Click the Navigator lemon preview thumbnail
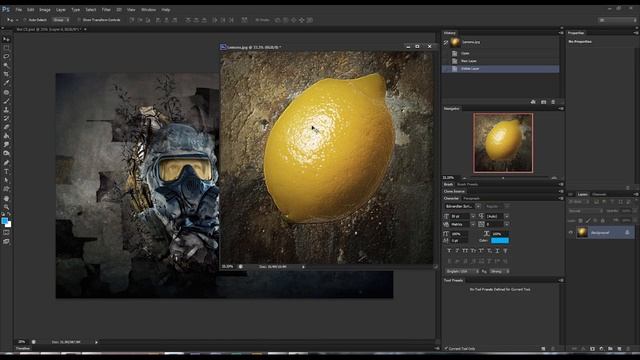This screenshot has height=360, width=640. click(x=503, y=143)
